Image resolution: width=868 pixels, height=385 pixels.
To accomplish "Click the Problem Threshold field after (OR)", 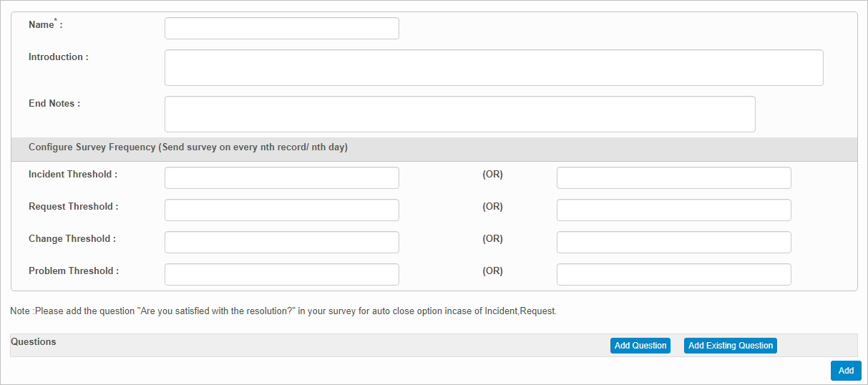I will point(673,275).
